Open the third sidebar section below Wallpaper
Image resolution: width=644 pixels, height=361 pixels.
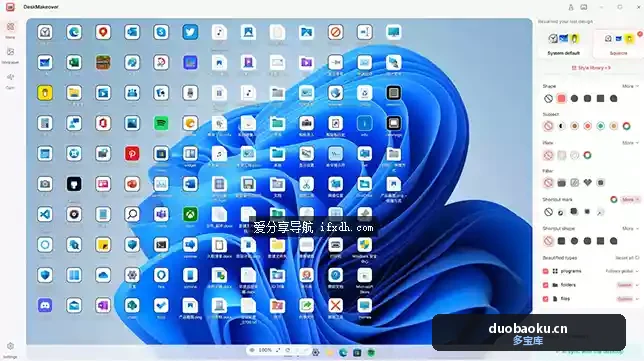(x=10, y=81)
